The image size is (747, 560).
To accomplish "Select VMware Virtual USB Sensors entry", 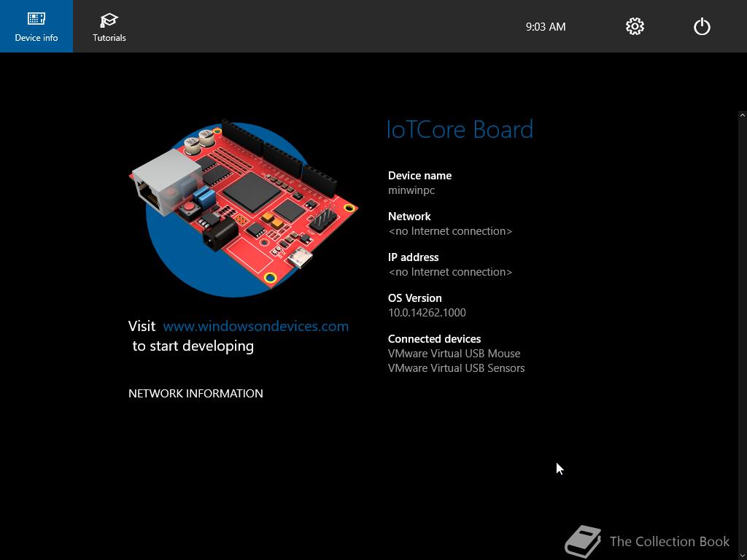I will pos(457,368).
